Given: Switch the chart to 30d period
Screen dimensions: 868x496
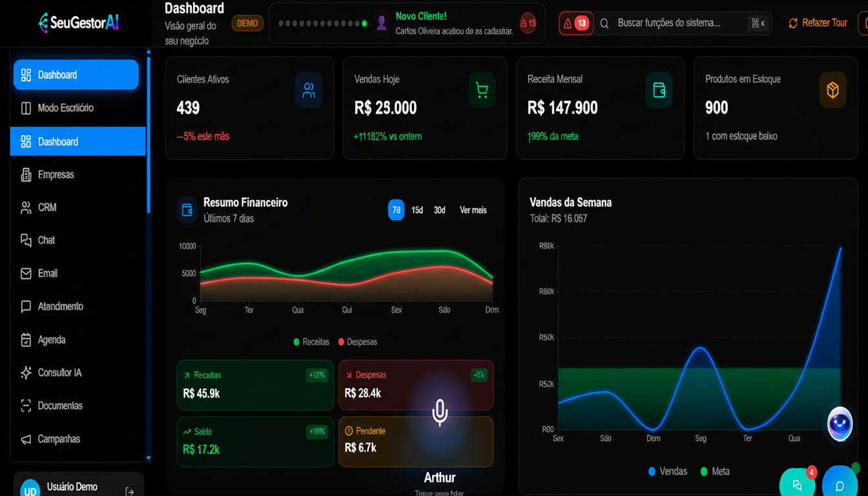Looking at the screenshot, I should [440, 210].
